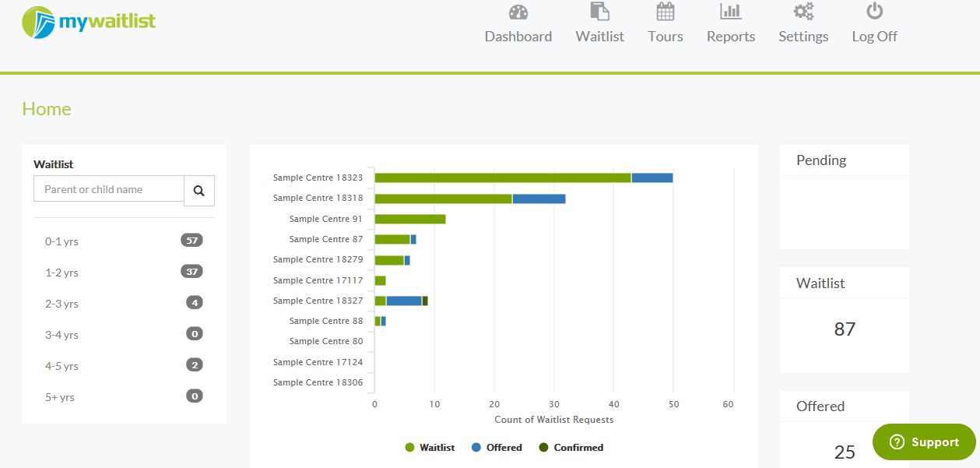
Task: Toggle Offered series in chart legend
Action: point(496,448)
